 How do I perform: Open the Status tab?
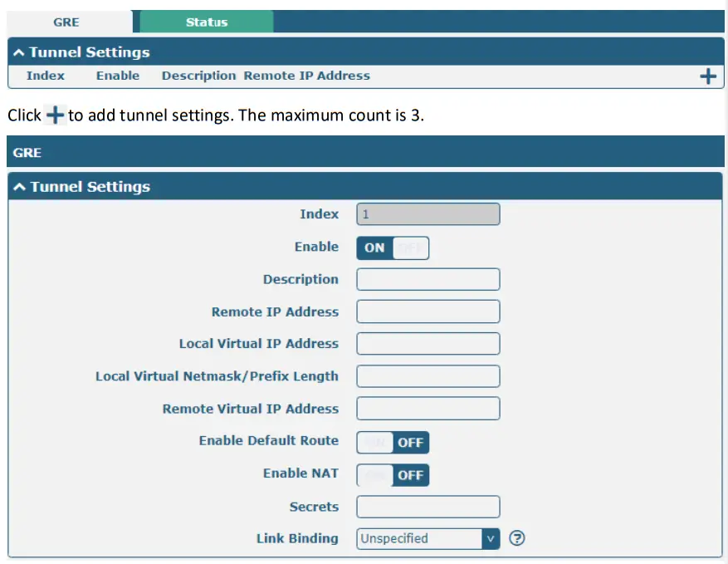pos(207,22)
